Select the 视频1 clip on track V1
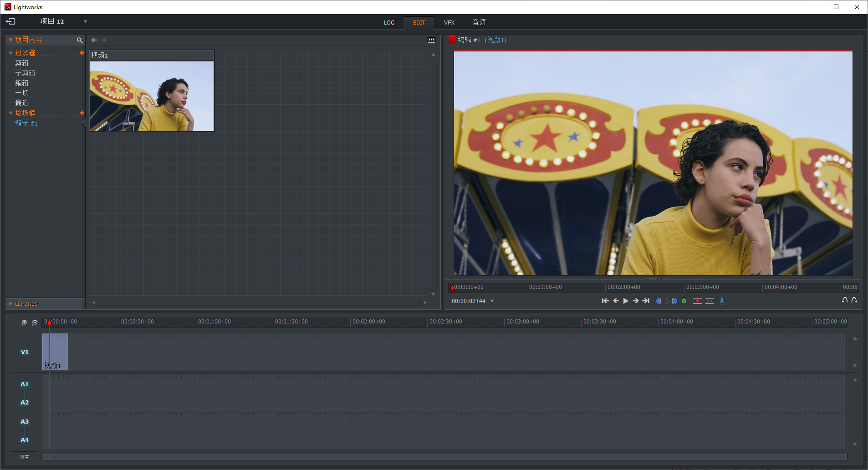 click(55, 352)
